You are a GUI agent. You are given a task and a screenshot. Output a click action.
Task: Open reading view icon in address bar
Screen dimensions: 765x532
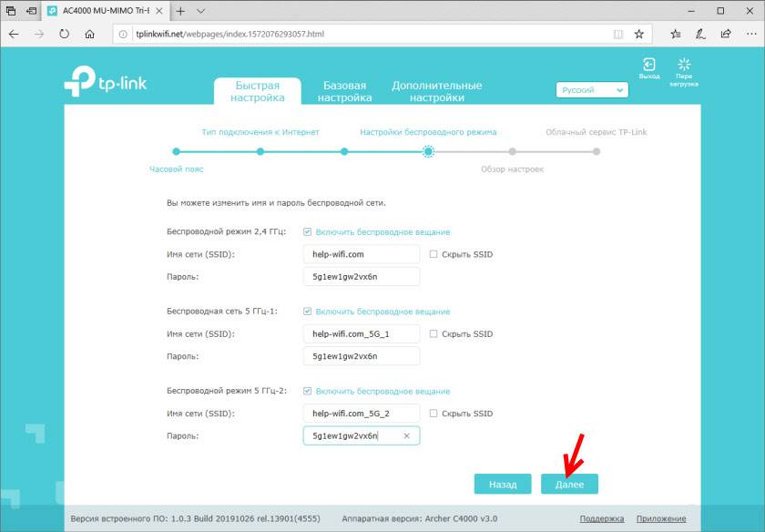[x=618, y=35]
